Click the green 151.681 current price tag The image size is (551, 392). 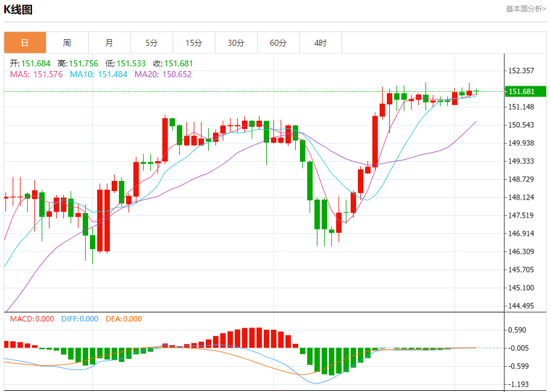526,92
